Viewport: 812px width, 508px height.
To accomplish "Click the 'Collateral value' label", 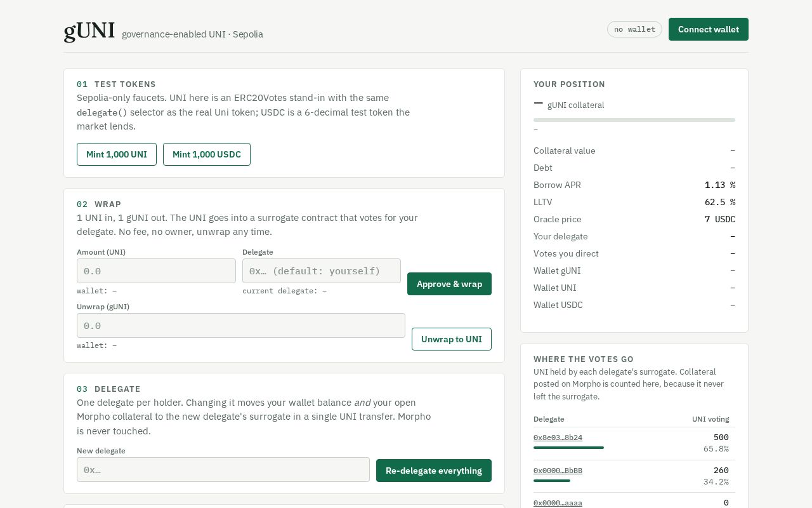I will (x=565, y=150).
